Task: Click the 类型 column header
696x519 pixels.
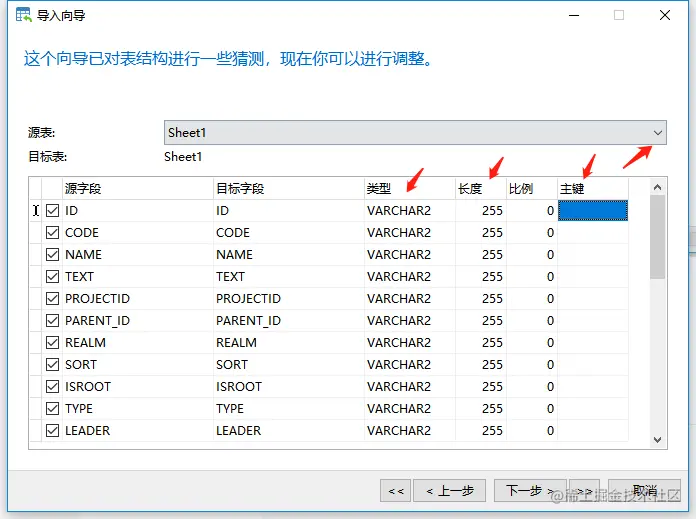Action: coord(410,189)
